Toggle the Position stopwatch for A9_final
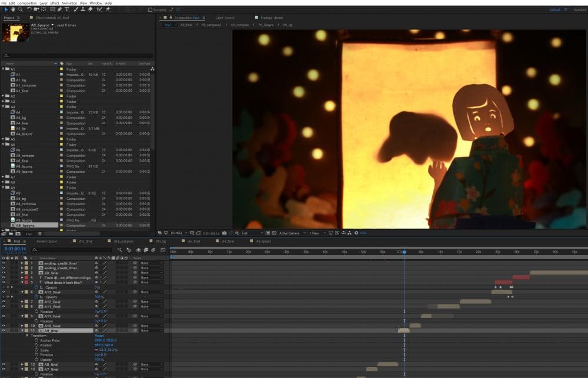 [36, 346]
